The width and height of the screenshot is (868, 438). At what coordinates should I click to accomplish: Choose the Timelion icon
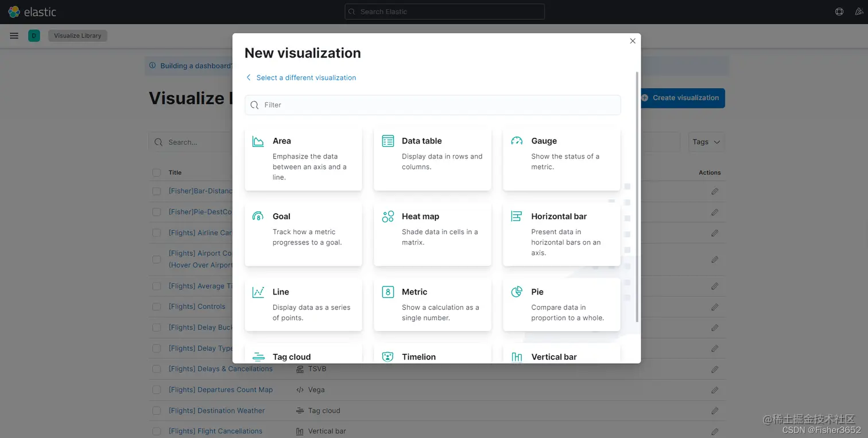[388, 356]
